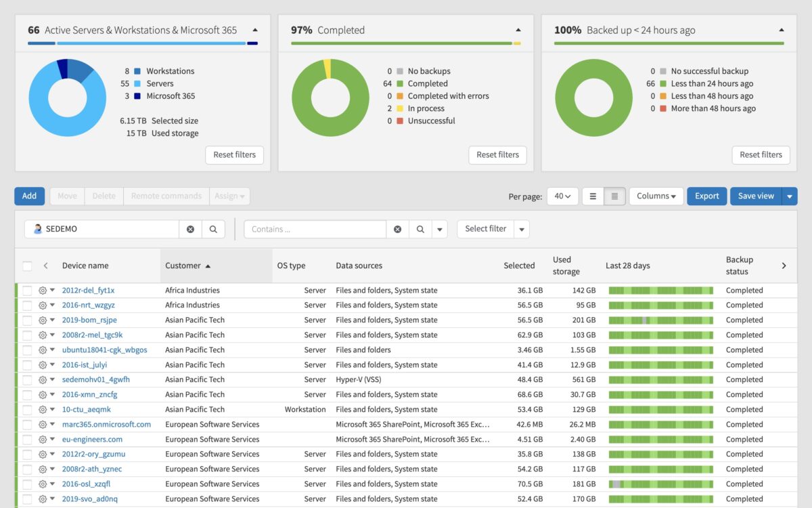Check the row for marc365.onmicrosoft.com
Screen dimensions: 812x508
pyautogui.click(x=26, y=424)
